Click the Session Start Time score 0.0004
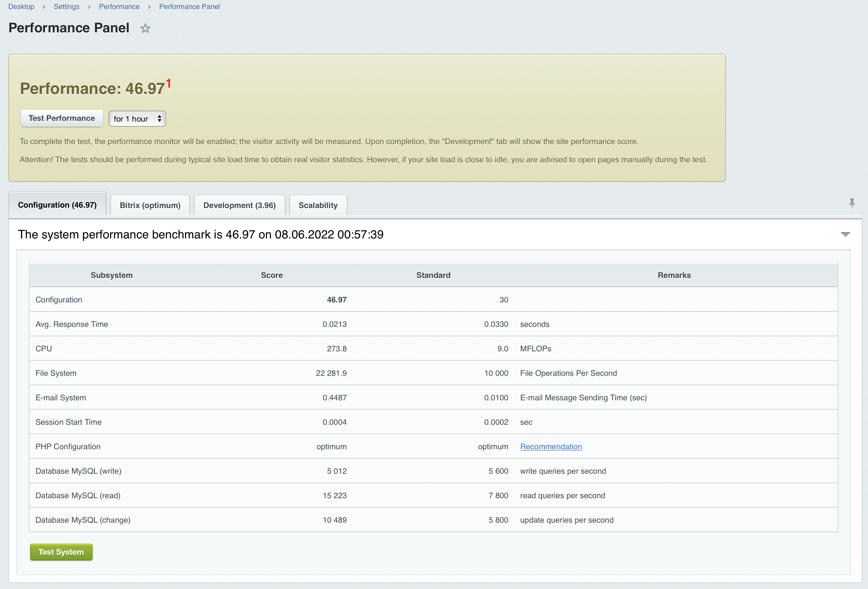This screenshot has width=868, height=589. (335, 422)
